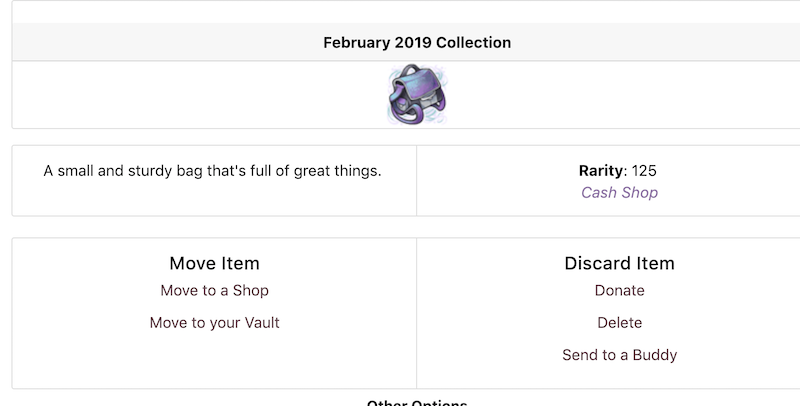The height and width of the screenshot is (406, 800).
Task: Open the Cash Shop link
Action: pyautogui.click(x=619, y=192)
